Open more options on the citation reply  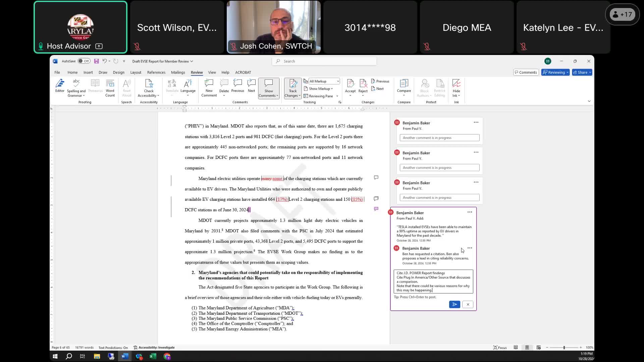[470, 248]
